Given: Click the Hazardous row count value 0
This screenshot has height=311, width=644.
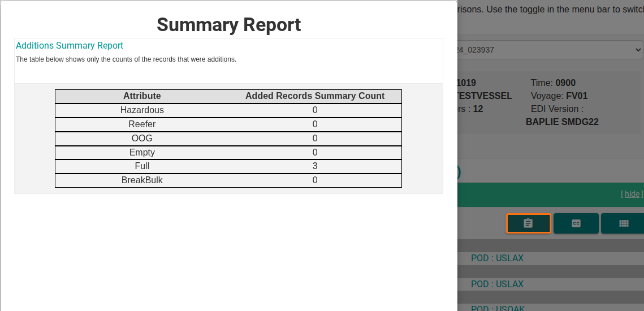Looking at the screenshot, I should (315, 110).
